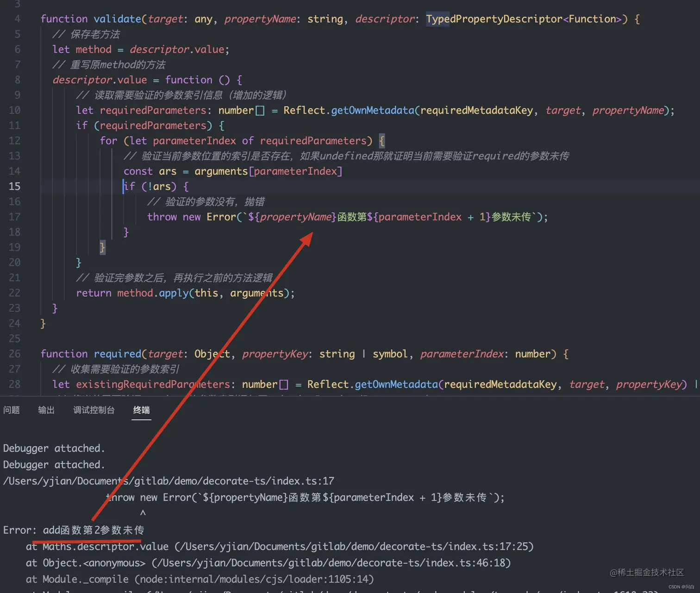Click comment about 验证完参数之后 on line 21
This screenshot has height=593, width=700.
click(175, 278)
